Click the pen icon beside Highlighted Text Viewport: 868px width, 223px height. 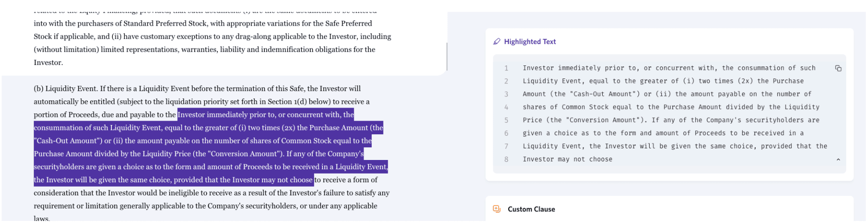pyautogui.click(x=497, y=42)
